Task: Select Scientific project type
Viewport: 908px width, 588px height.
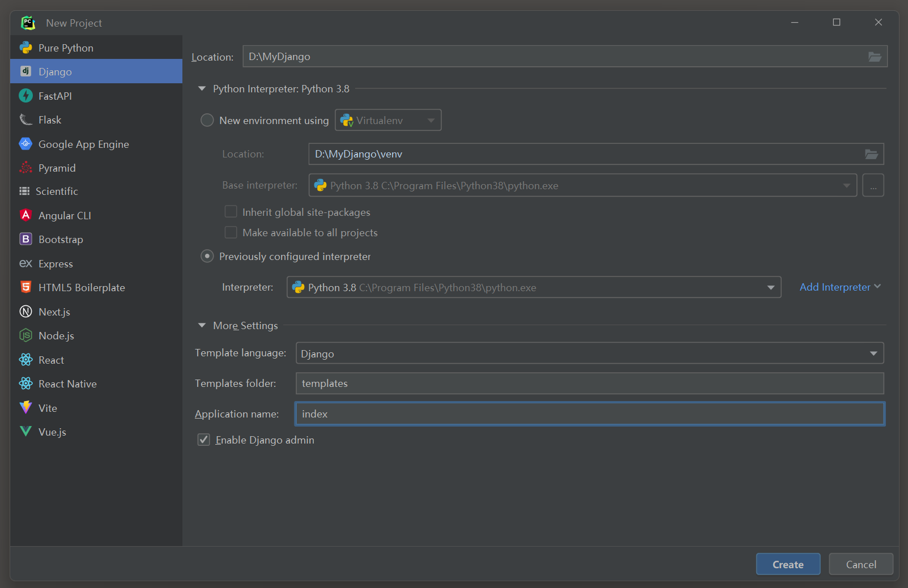Action: pyautogui.click(x=96, y=191)
